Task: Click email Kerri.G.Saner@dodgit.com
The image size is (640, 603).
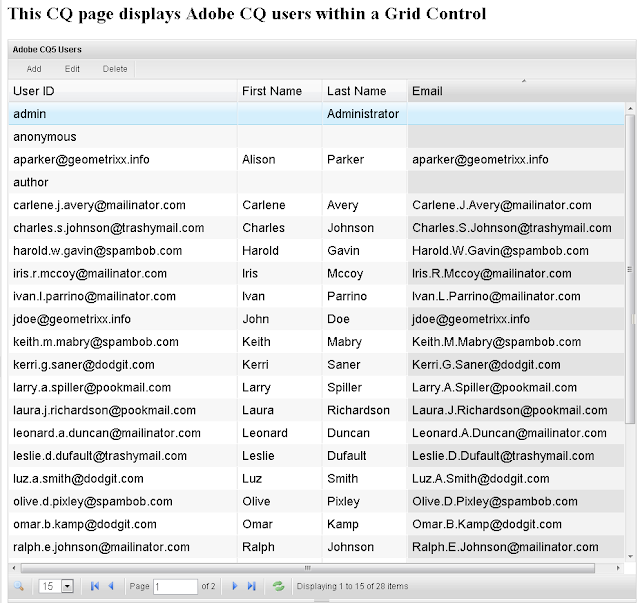Action: pos(486,365)
